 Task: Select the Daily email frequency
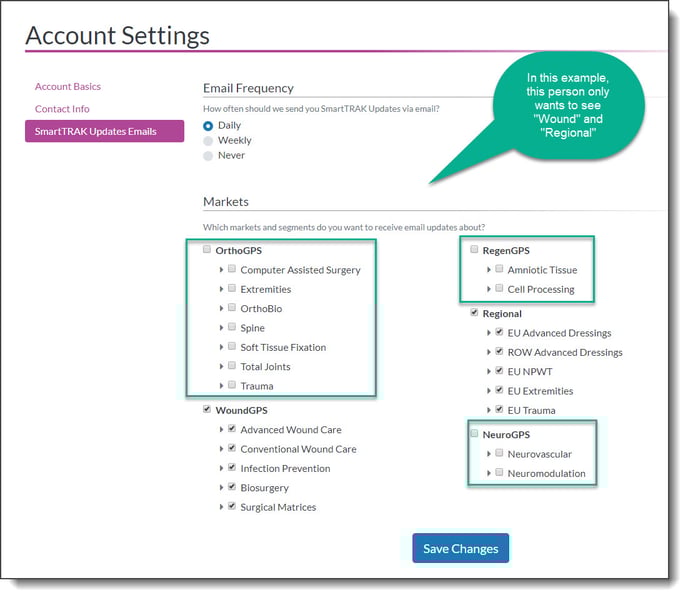[208, 126]
